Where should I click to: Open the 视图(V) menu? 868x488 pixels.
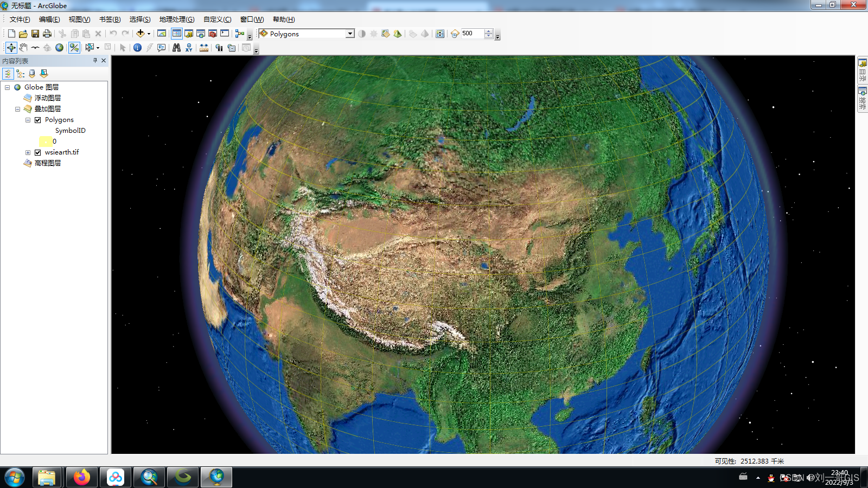click(79, 20)
